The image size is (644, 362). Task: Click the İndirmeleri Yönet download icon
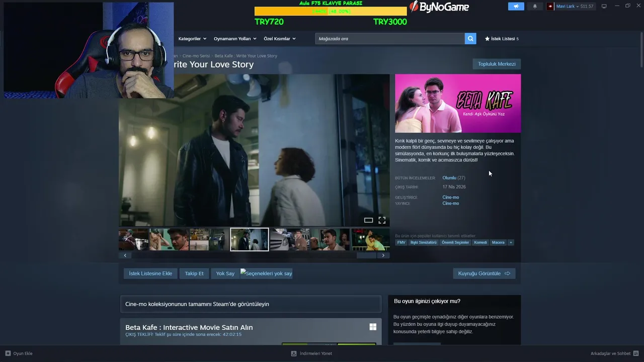(x=294, y=353)
